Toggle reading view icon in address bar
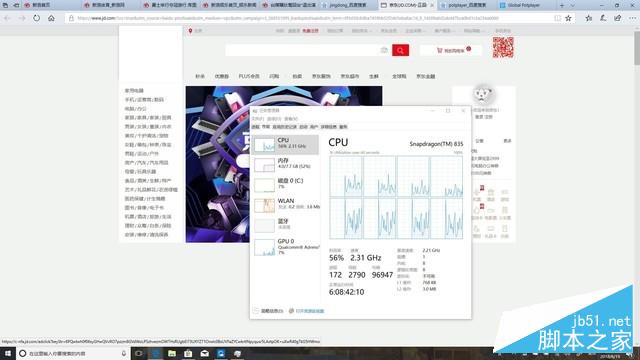Viewport: 640px width, 360px height. click(558, 18)
